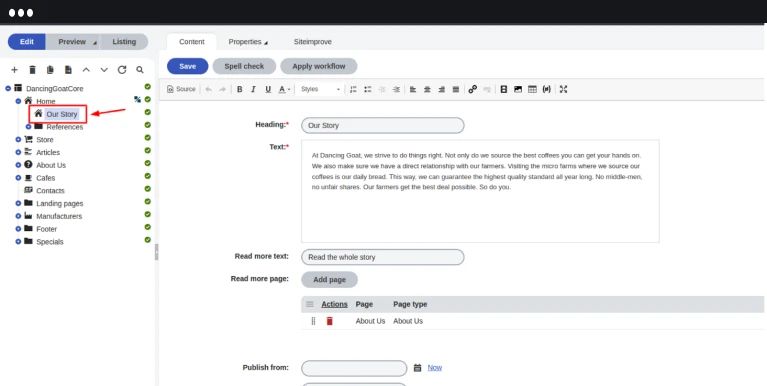
Task: Expand the Specials node
Action: tap(18, 241)
